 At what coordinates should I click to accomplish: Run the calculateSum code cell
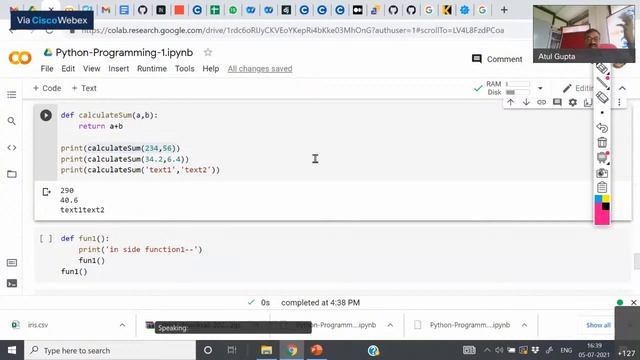[x=46, y=116]
